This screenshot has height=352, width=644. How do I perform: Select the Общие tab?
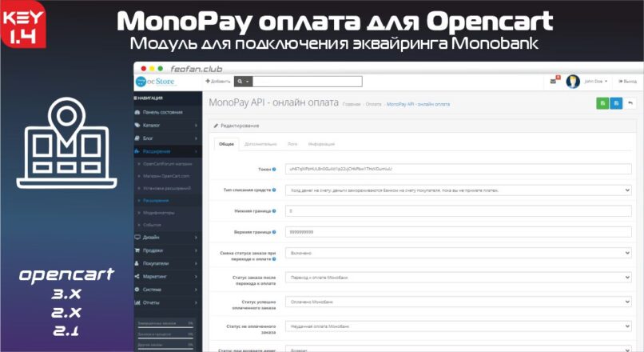(226, 144)
